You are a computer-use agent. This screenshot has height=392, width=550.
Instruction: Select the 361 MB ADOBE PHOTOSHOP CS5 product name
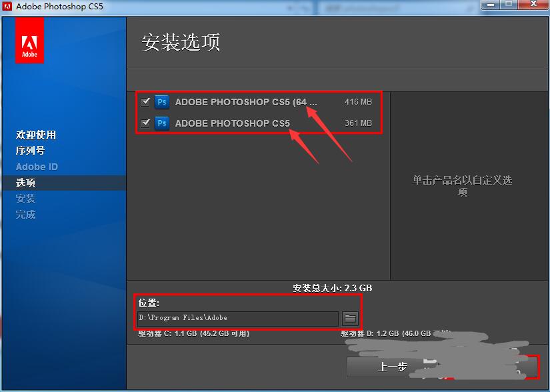pos(233,123)
